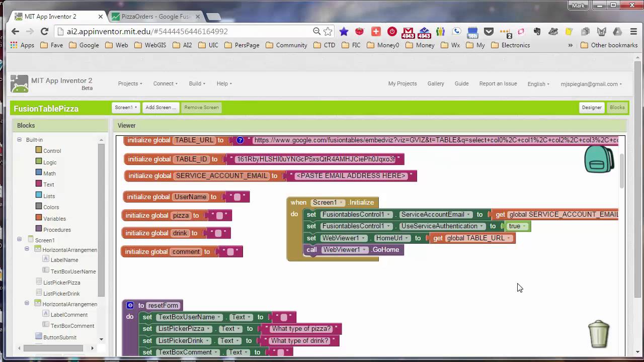Collapse the Built-in tree node
The width and height of the screenshot is (644, 362).
pyautogui.click(x=19, y=140)
